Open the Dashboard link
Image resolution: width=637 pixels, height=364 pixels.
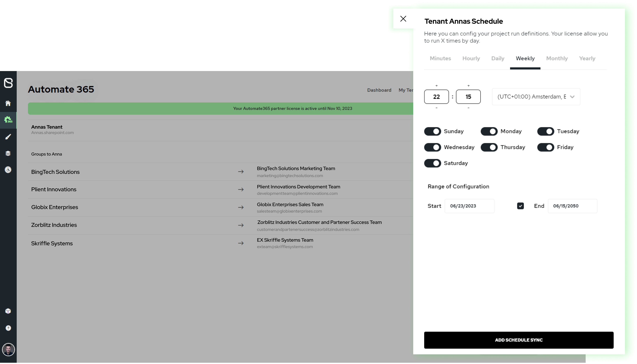(x=379, y=90)
